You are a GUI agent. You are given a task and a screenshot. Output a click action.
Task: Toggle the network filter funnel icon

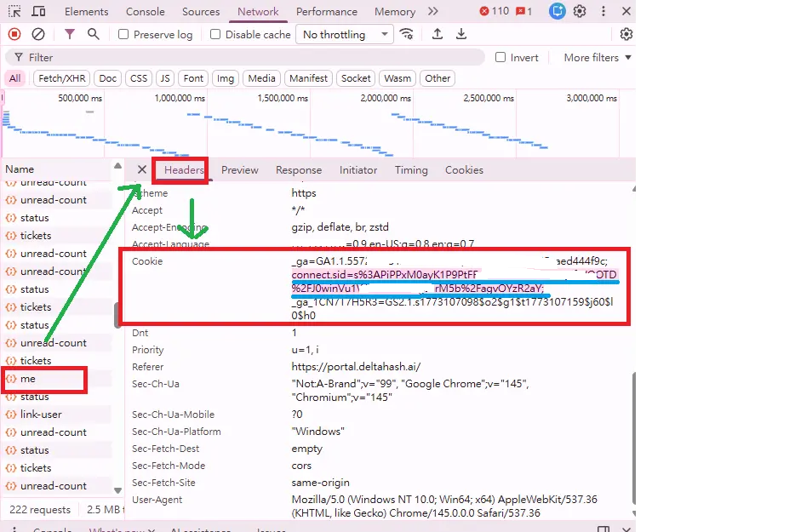[x=70, y=34]
